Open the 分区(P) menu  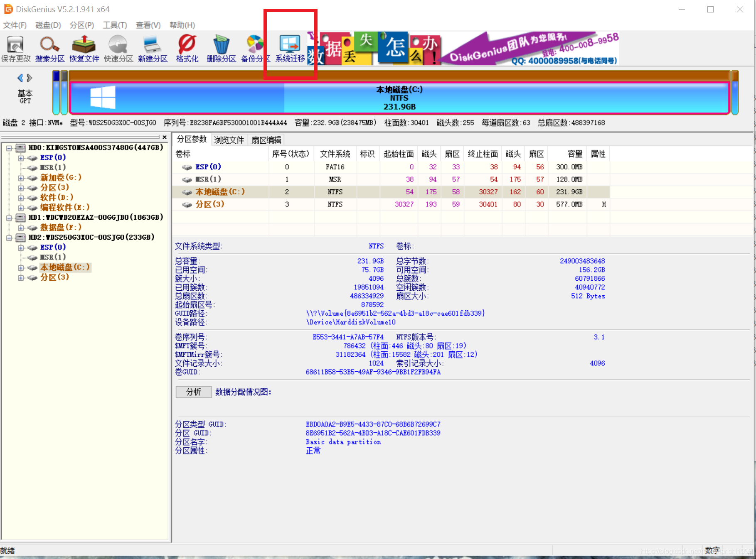pos(82,25)
